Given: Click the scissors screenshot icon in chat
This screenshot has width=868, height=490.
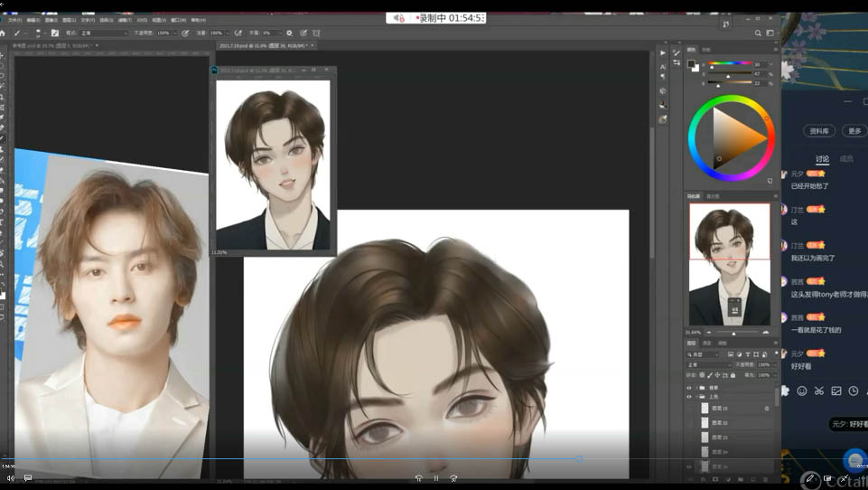Looking at the screenshot, I should (818, 391).
